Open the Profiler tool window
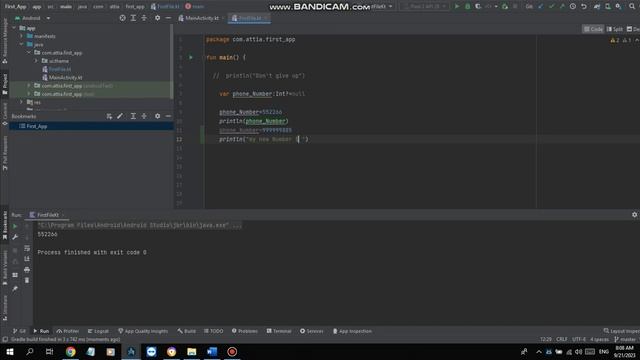The width and height of the screenshot is (640, 360). point(68,331)
